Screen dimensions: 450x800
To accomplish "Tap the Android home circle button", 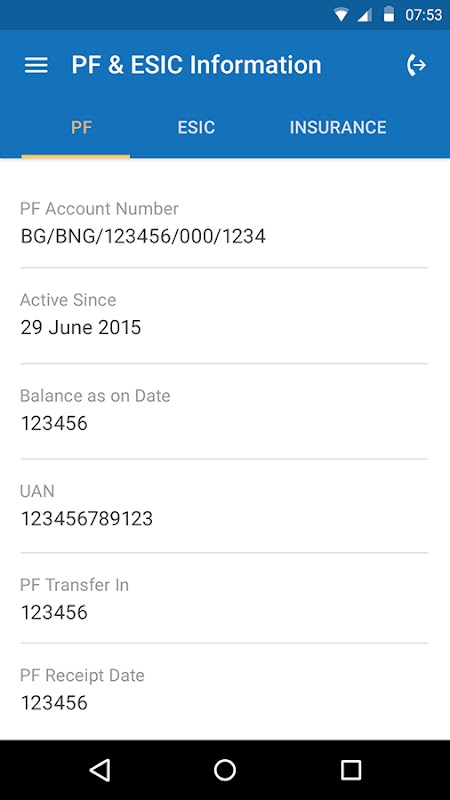I will coord(225,770).
